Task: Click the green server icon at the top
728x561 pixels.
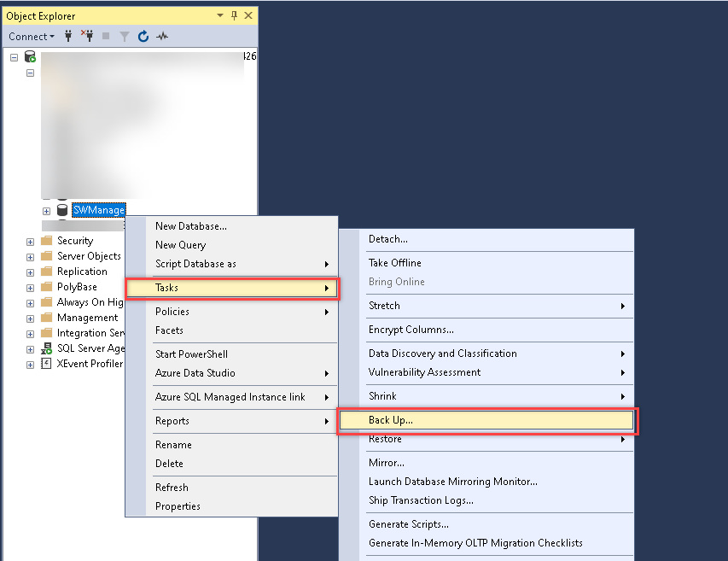Action: tap(30, 55)
